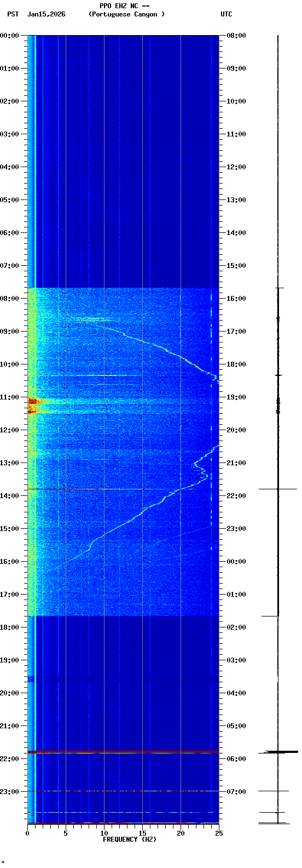
Task: Click the PST '07:00' time label
Action: pyautogui.click(x=9, y=266)
